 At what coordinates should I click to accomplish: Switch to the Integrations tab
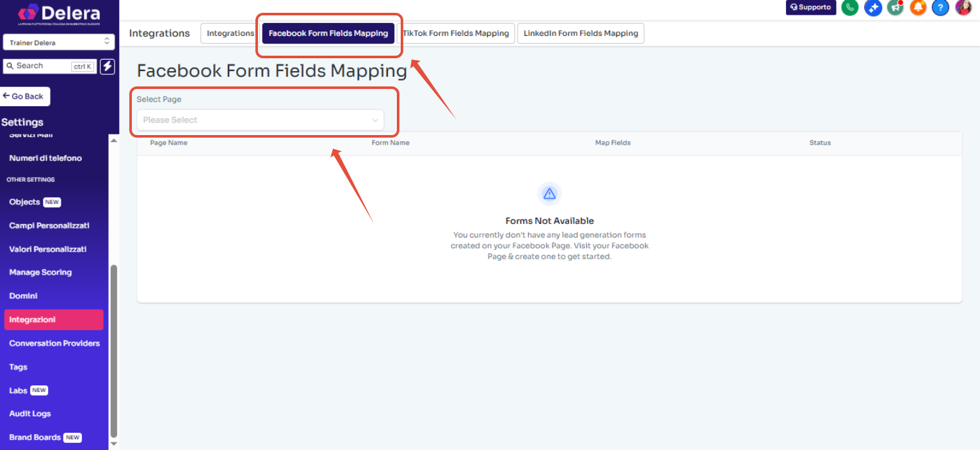click(x=230, y=33)
